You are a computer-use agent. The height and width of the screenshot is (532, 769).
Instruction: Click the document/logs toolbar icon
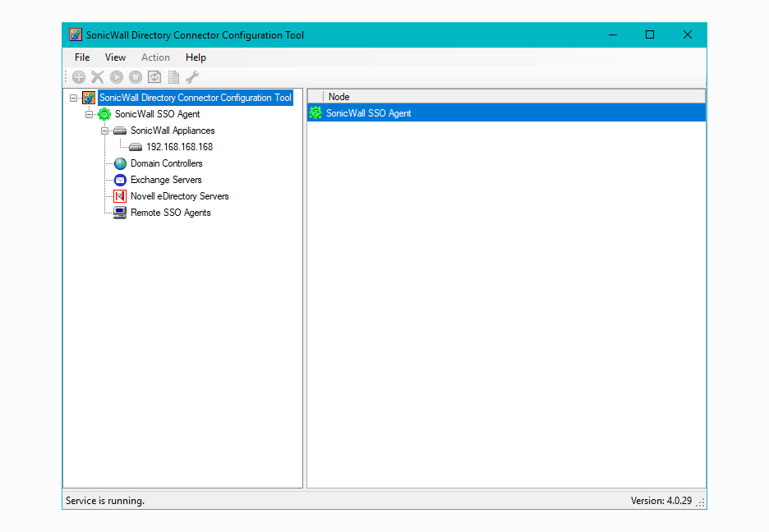point(173,77)
